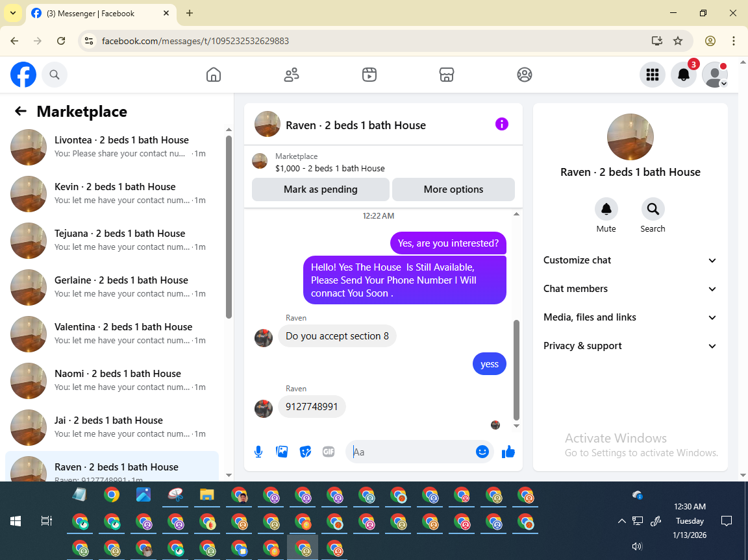The height and width of the screenshot is (560, 748).
Task: Click Raven's large profile picture in info panel
Action: (x=630, y=137)
